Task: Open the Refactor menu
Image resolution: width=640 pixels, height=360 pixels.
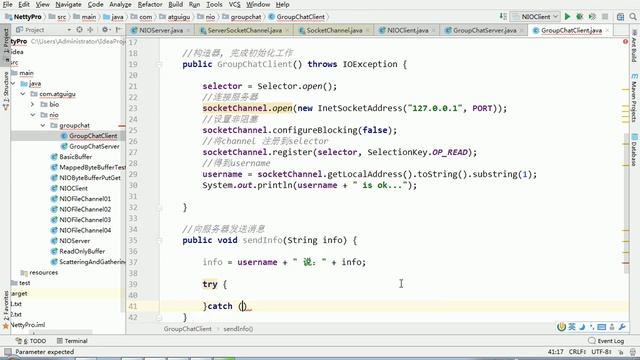Action: 150,4
